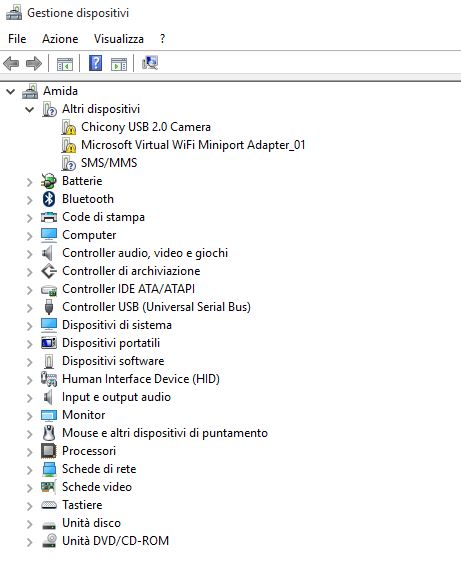Click the Dispositivi portatili icon
This screenshot has height=569, width=461.
49,343
